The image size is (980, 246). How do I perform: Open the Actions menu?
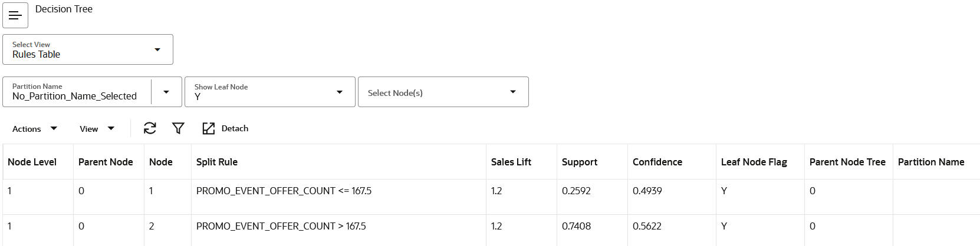tap(35, 129)
